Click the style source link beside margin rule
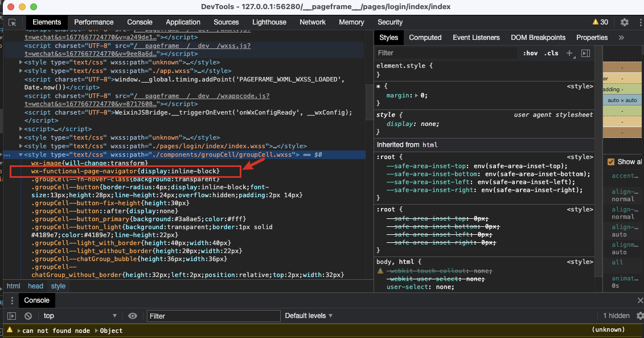Viewport: 644px width, 338px height. pyautogui.click(x=580, y=86)
